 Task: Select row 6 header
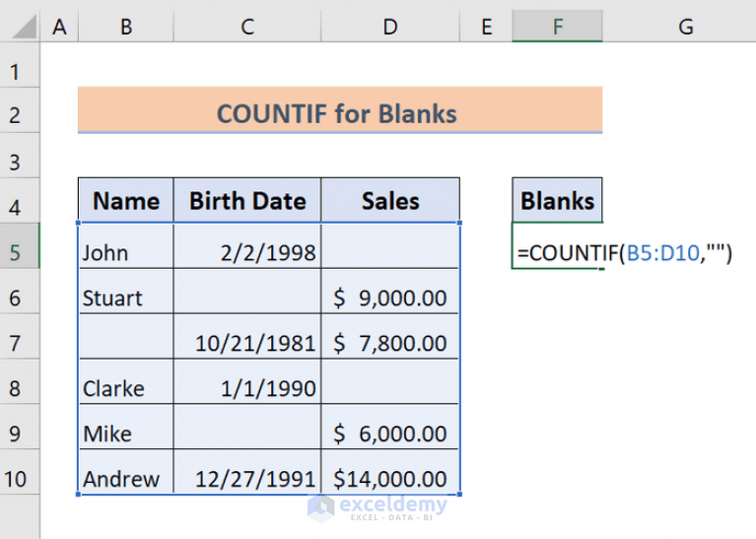(20, 292)
